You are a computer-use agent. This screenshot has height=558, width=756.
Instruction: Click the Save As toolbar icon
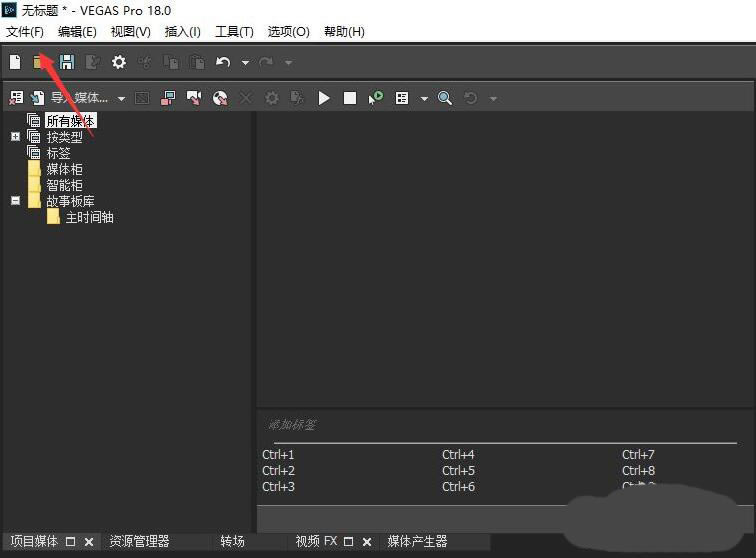tap(93, 62)
